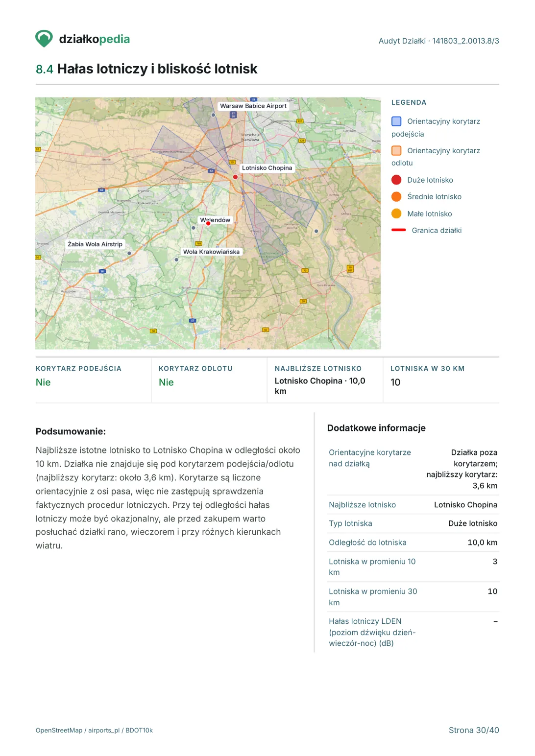Click the airport noise map image
Viewport: 535px width, 756px height.
click(208, 223)
